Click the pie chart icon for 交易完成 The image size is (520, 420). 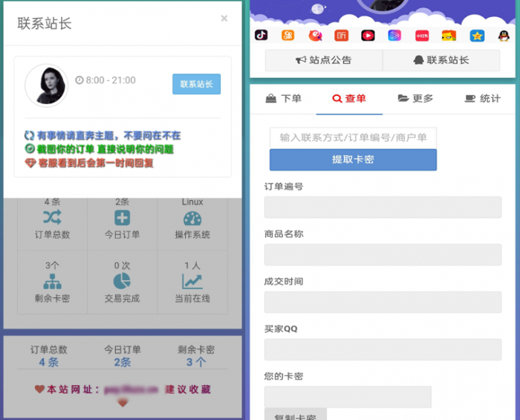coord(122,281)
